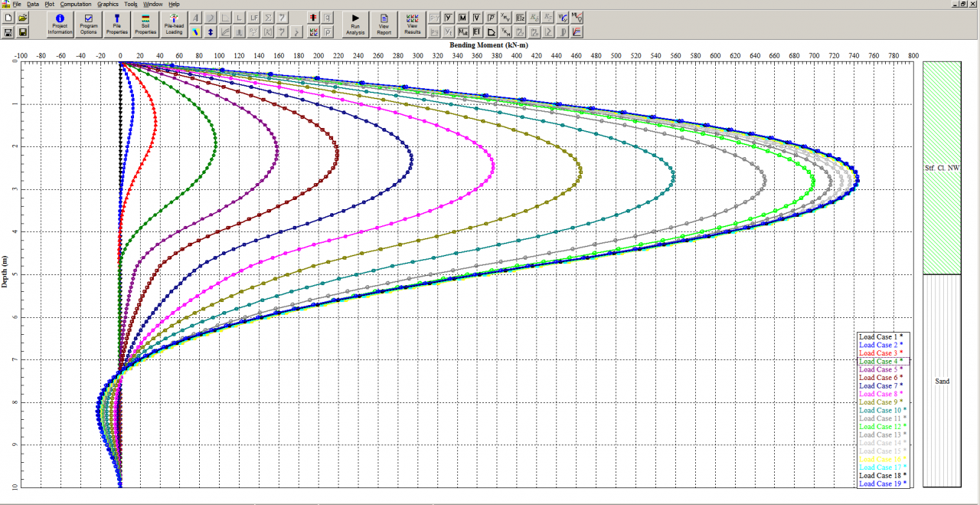Click the V versus y curve icon
The height and width of the screenshot is (505, 980).
tap(563, 17)
